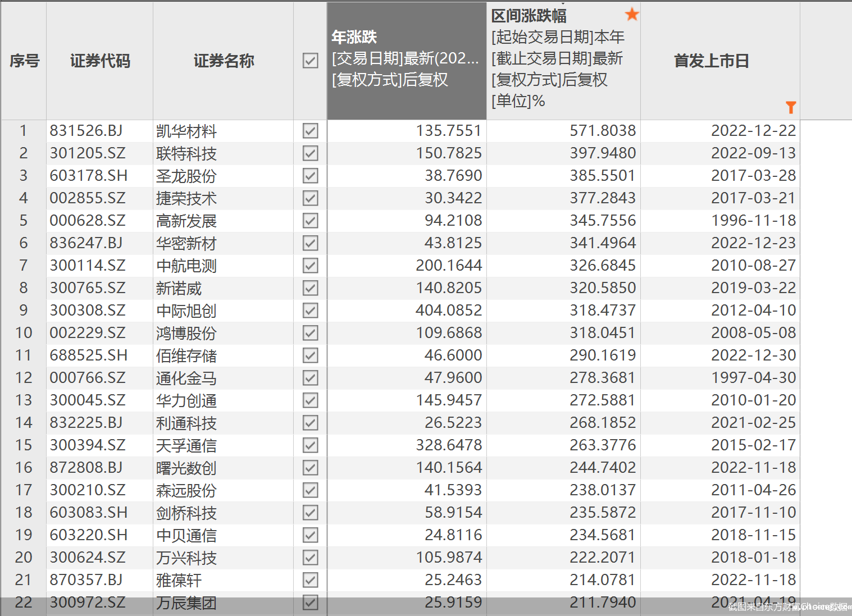The width and height of the screenshot is (852, 616).
Task: Click the 证券名称 column header
Action: [x=223, y=61]
